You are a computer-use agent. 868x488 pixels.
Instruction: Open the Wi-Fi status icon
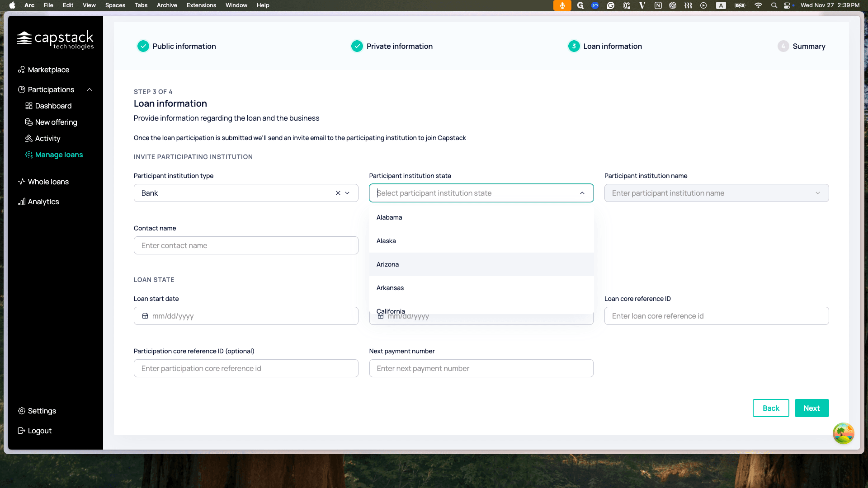click(758, 5)
